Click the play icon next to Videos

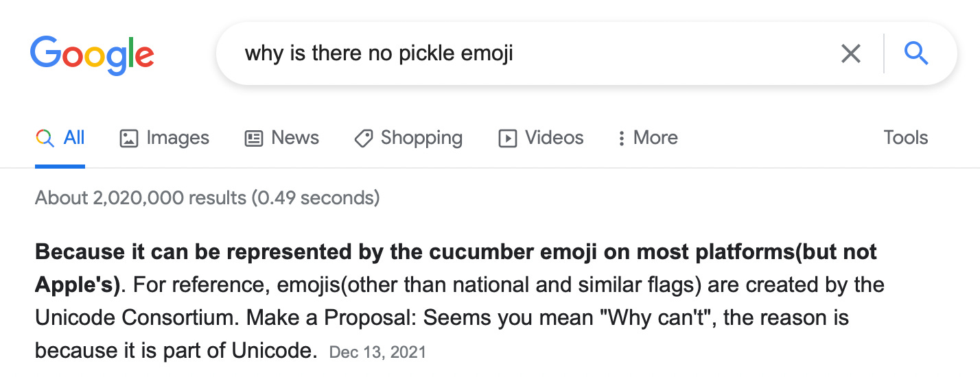pos(507,138)
